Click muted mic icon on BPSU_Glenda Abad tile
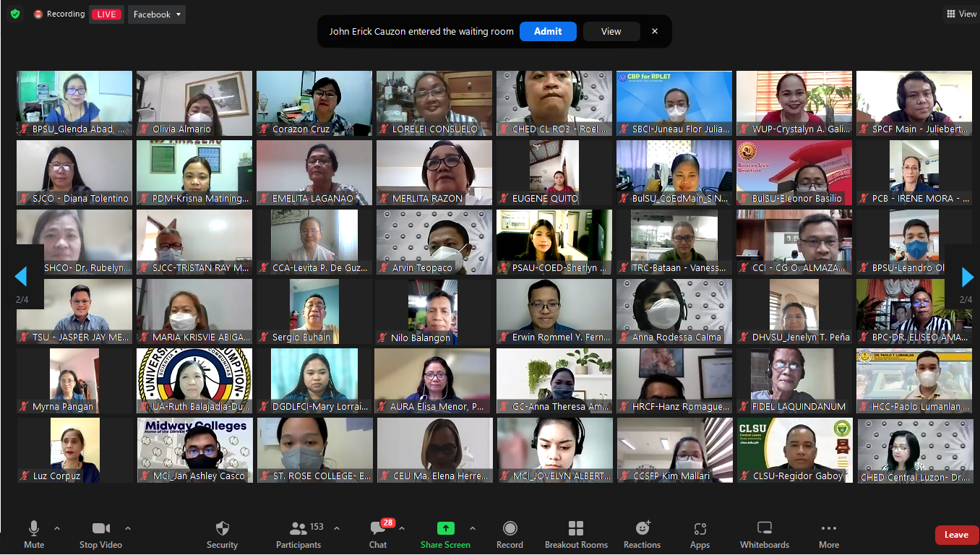This screenshot has width=980, height=555. 25,129
